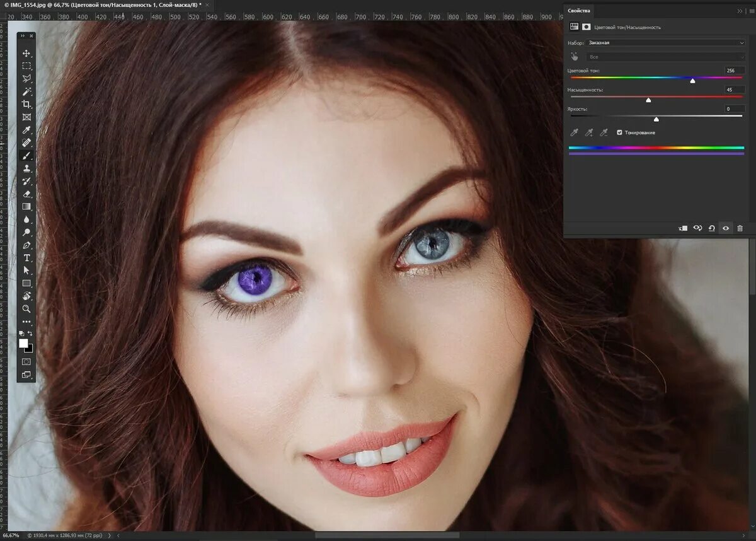756x541 pixels.
Task: Reset adjustment to defaults icon
Action: [711, 228]
